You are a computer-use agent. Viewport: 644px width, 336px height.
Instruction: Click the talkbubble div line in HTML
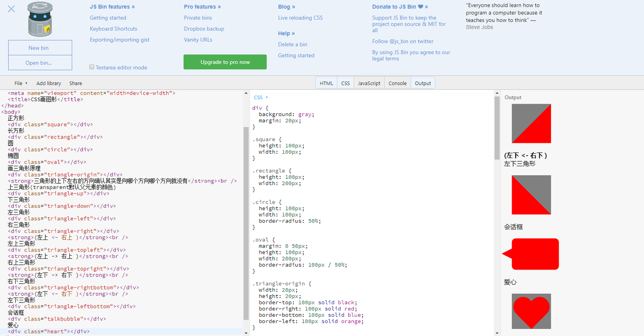57,319
